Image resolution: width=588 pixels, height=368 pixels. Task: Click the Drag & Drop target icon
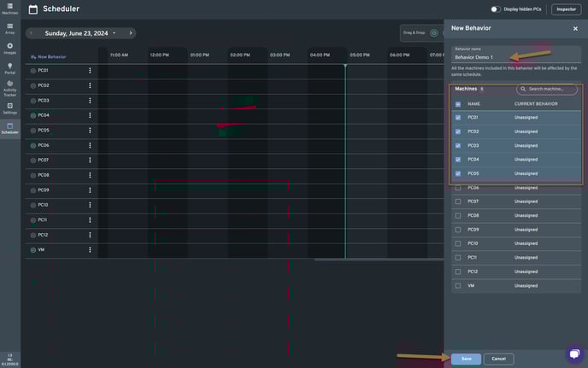(434, 33)
